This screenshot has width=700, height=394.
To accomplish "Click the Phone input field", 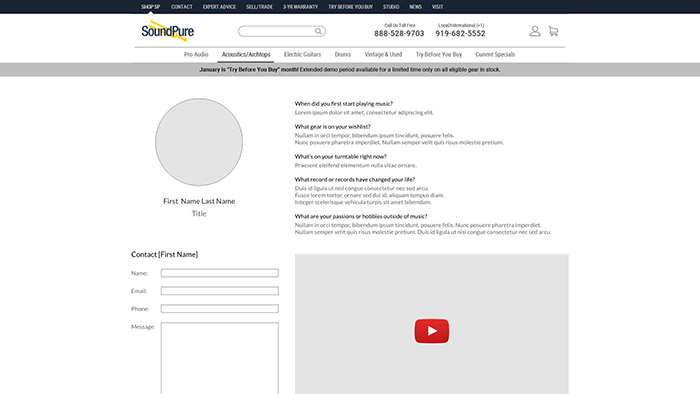I will (220, 308).
